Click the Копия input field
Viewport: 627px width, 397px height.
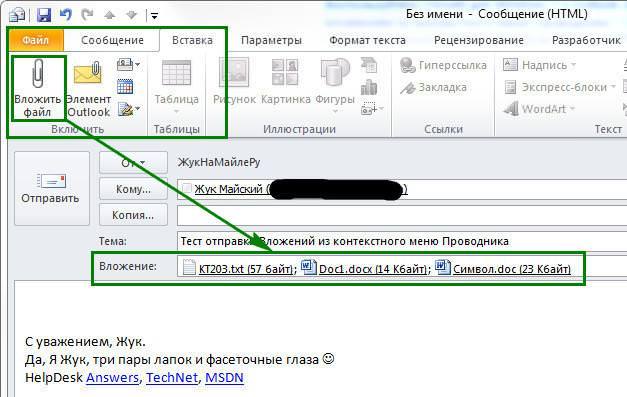pyautogui.click(x=402, y=215)
